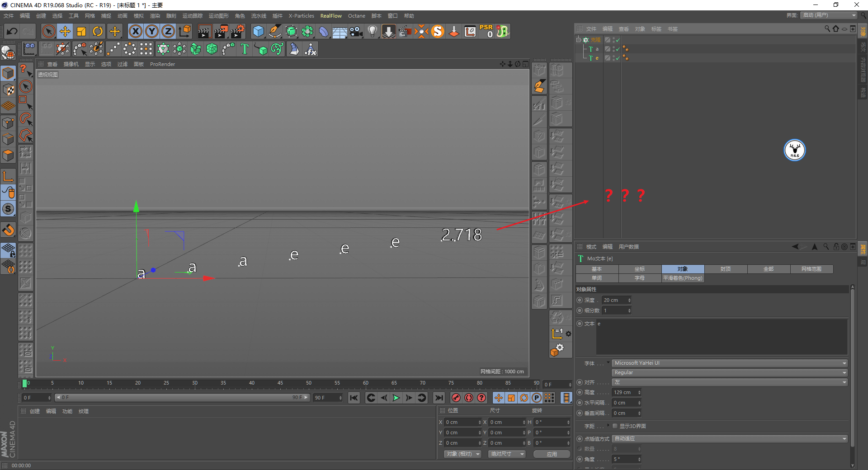
Task: Click the orange S snap icon in left sidebar
Action: pyautogui.click(x=8, y=209)
